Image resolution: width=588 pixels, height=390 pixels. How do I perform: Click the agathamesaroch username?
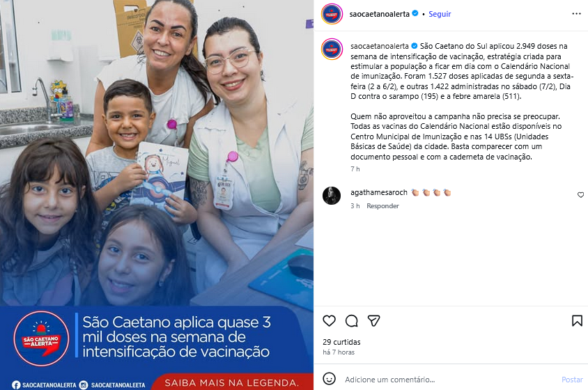[379, 192]
